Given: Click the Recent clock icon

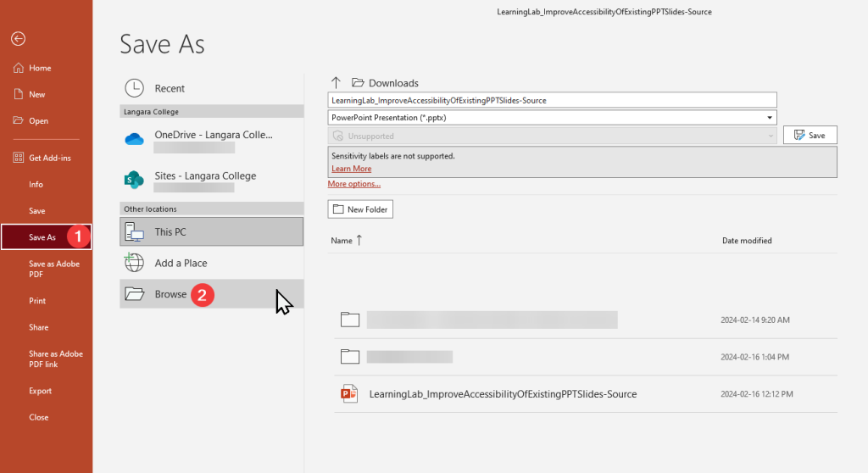Looking at the screenshot, I should (x=134, y=88).
